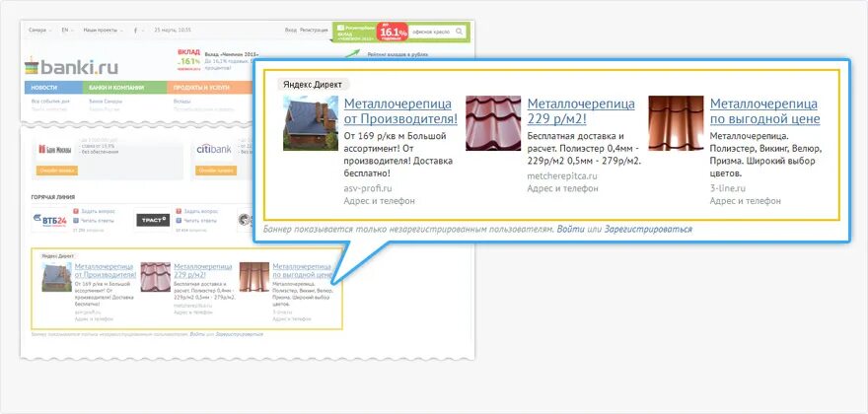
Task: Click the Citibank logo
Action: point(214,149)
